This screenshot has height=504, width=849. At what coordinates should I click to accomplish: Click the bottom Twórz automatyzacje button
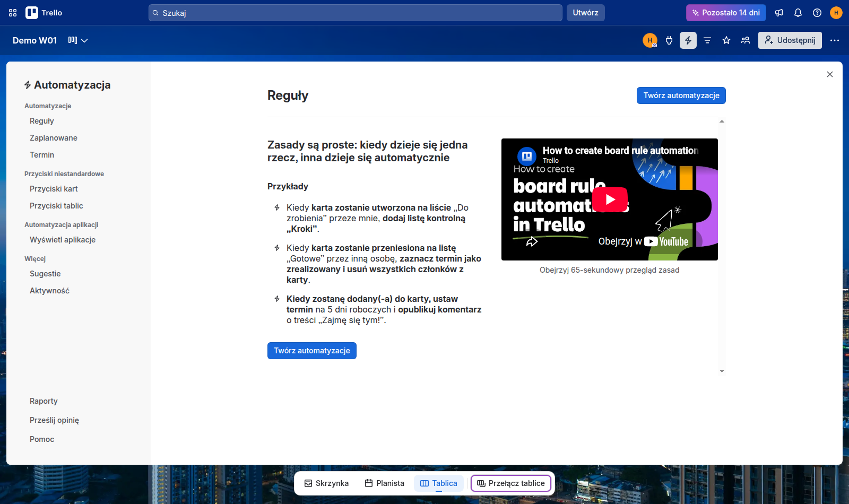pyautogui.click(x=312, y=351)
